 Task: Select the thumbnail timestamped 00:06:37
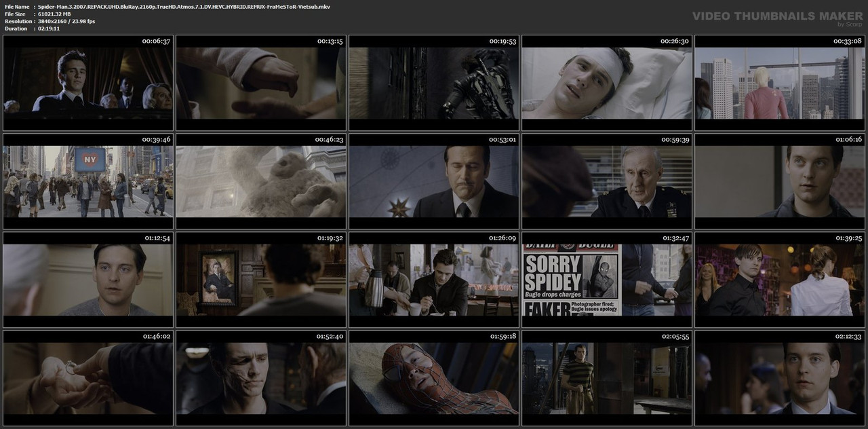tap(88, 83)
